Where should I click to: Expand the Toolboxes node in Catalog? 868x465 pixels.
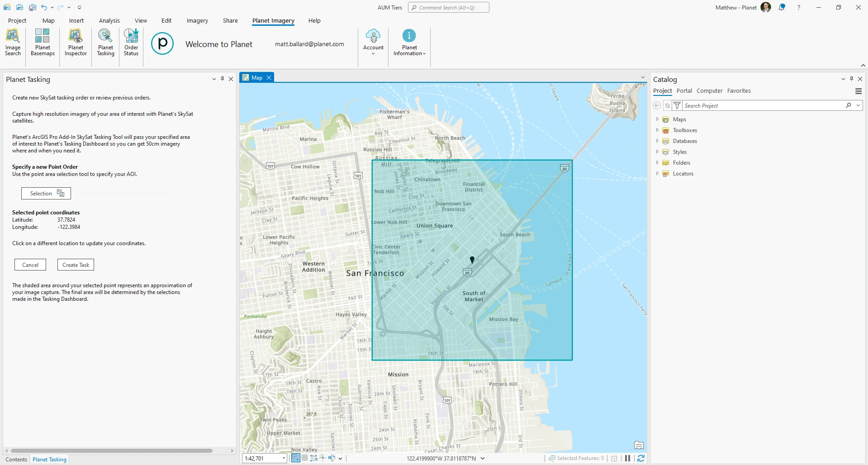pos(657,130)
